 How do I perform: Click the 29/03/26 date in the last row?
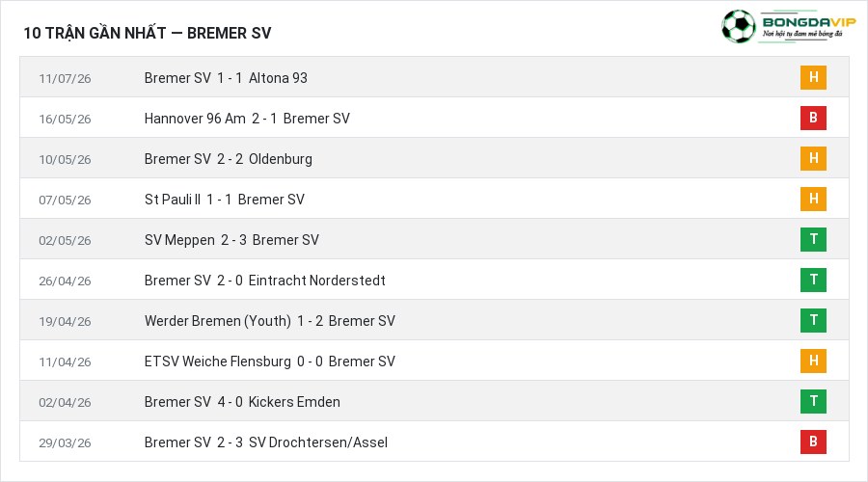65,442
